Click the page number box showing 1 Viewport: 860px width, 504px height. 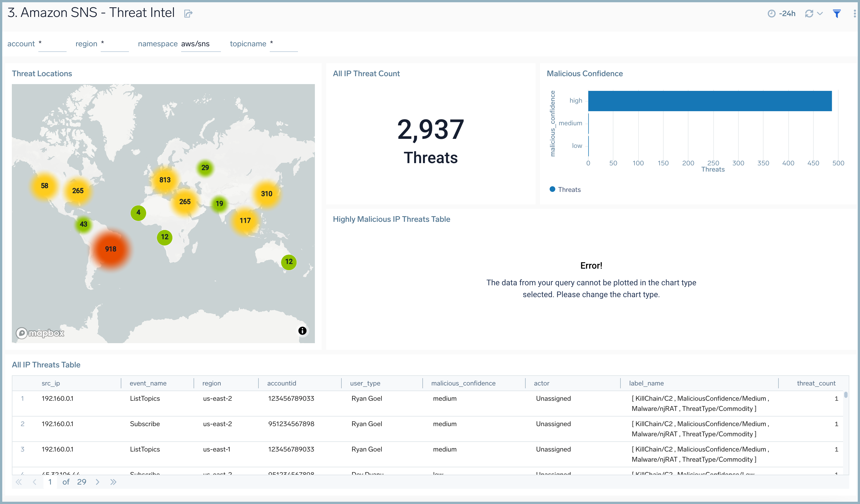coord(50,482)
